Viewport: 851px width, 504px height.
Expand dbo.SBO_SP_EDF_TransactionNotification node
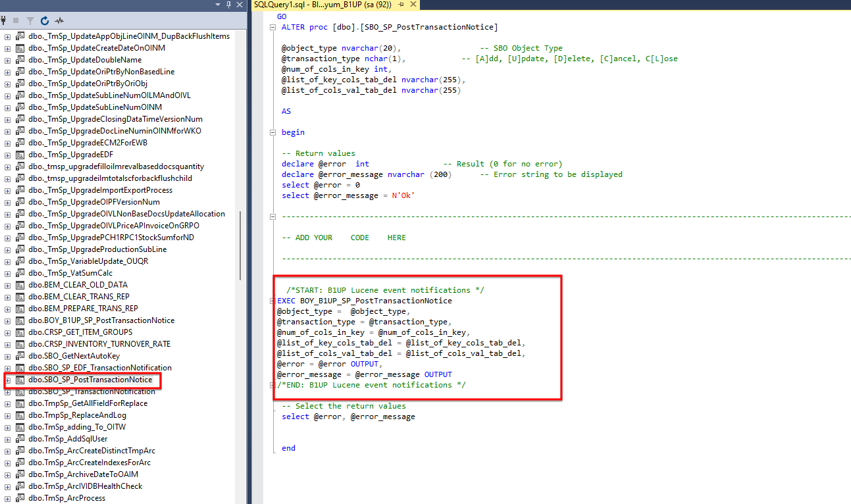pos(8,368)
